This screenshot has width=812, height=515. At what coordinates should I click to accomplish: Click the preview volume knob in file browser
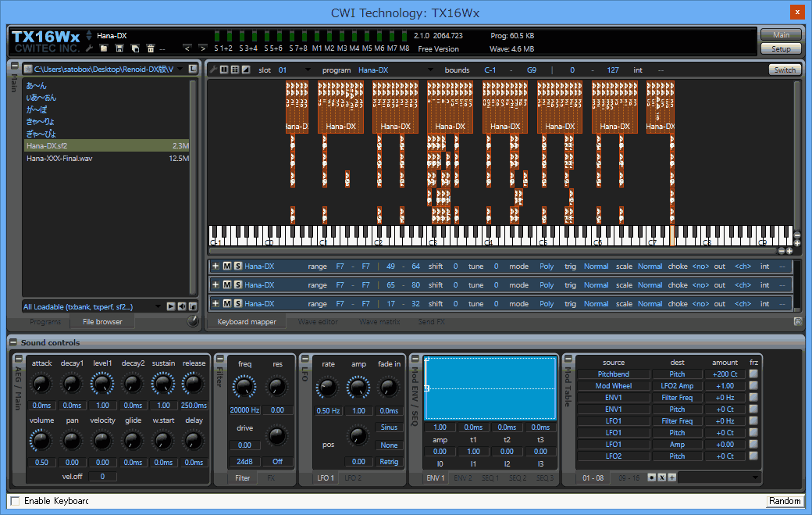click(x=193, y=321)
